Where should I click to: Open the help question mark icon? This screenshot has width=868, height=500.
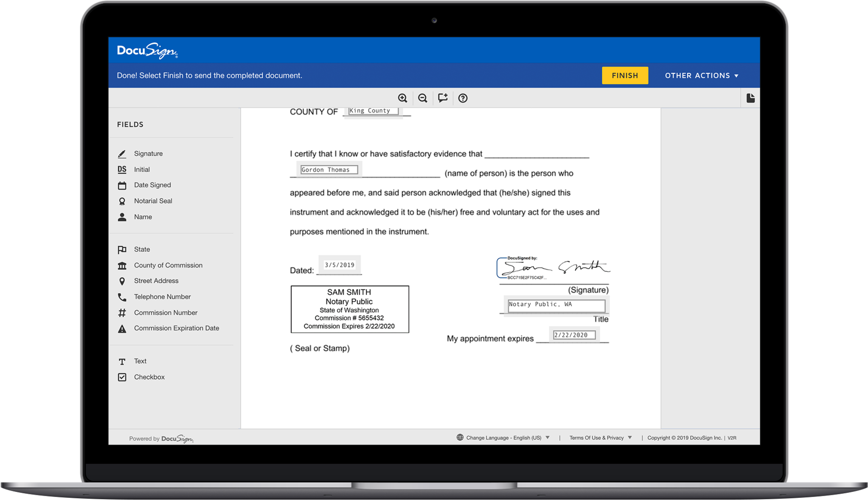coord(463,98)
